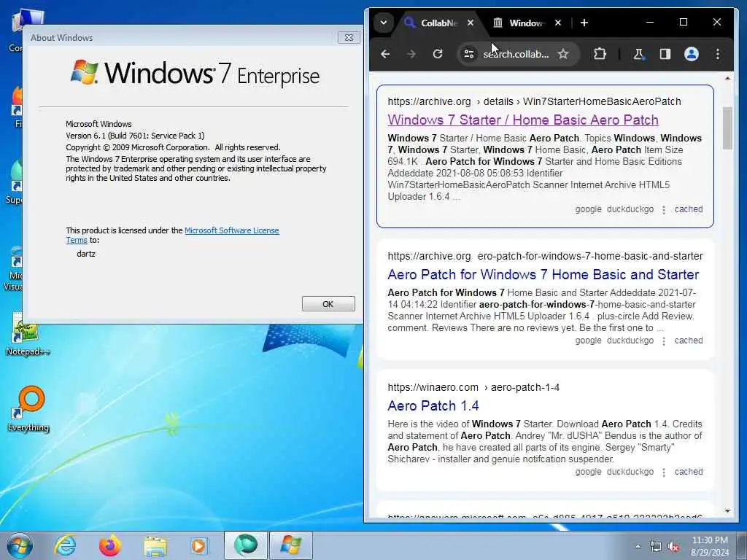The height and width of the screenshot is (560, 747).
Task: Open cached version of first search result
Action: point(689,209)
